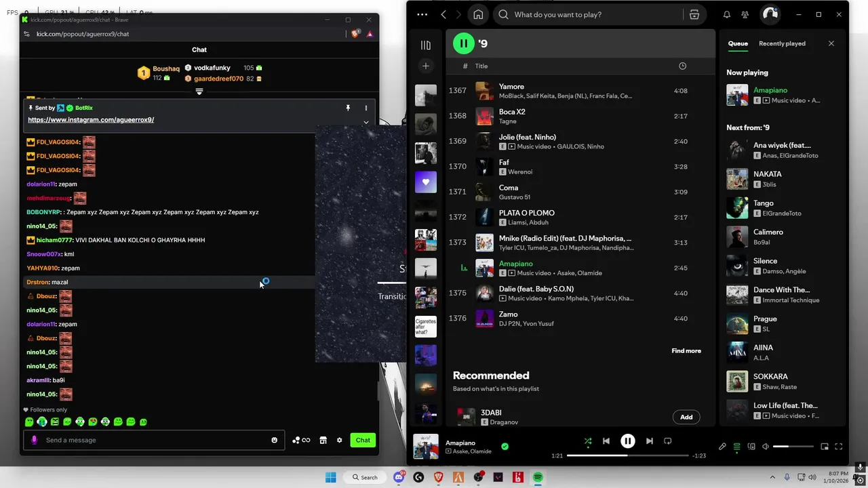Open Spotify notifications bell
Viewport: 868px width, 488px height.
727,14
